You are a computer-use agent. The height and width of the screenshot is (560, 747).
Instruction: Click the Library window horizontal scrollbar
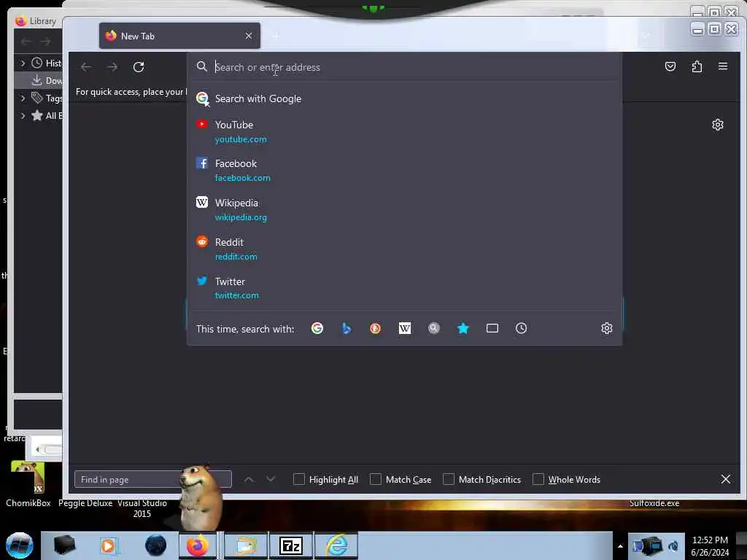(47, 449)
